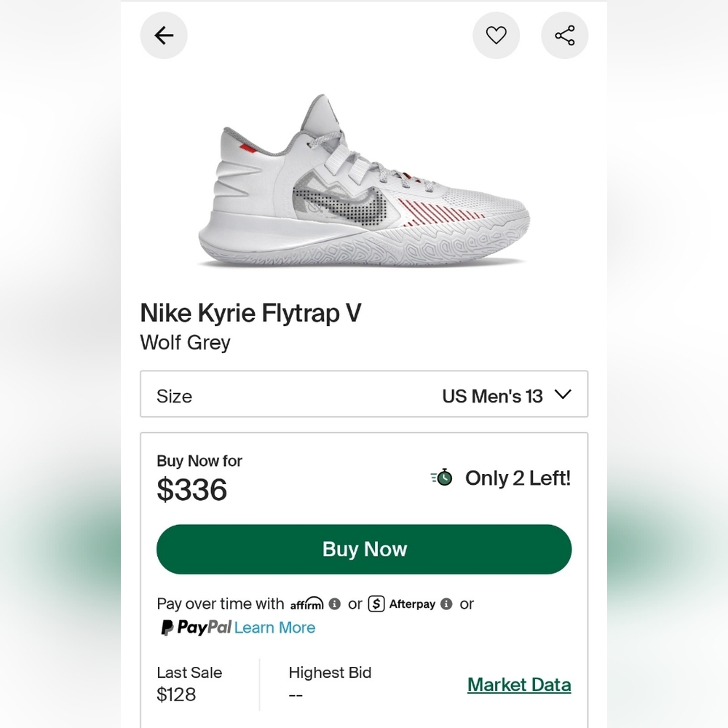Click the Only 2 Left indicator
Image resolution: width=728 pixels, height=728 pixels.
tap(518, 478)
